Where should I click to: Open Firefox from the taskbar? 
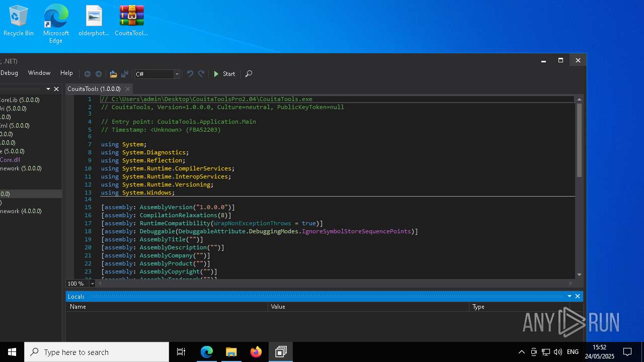[x=256, y=352]
